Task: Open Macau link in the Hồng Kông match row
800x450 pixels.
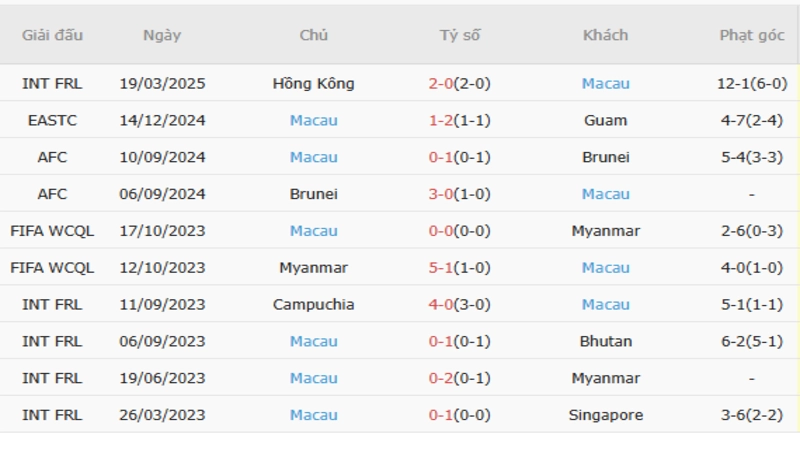Action: pyautogui.click(x=605, y=84)
